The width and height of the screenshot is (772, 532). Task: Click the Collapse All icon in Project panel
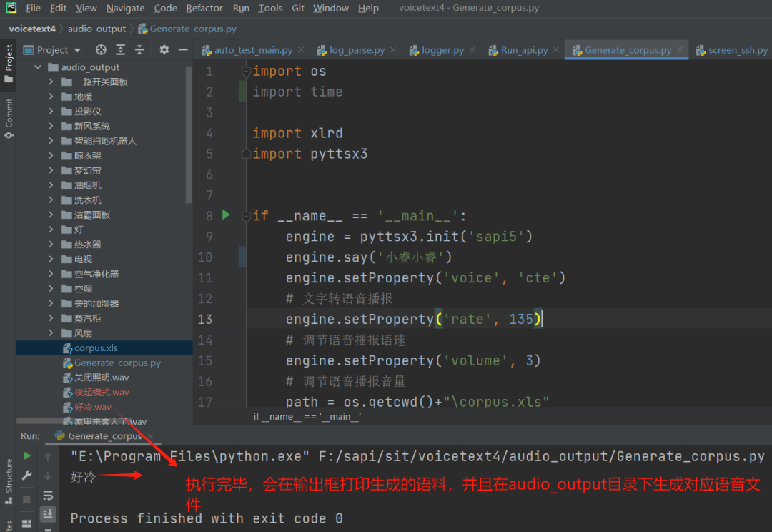140,50
